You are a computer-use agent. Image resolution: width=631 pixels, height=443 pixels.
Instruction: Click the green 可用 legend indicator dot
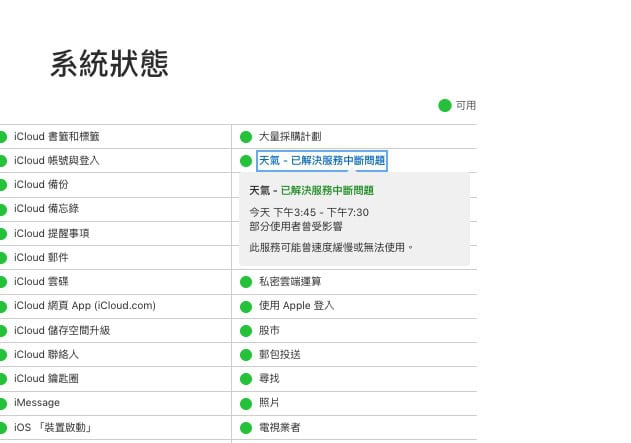[444, 105]
